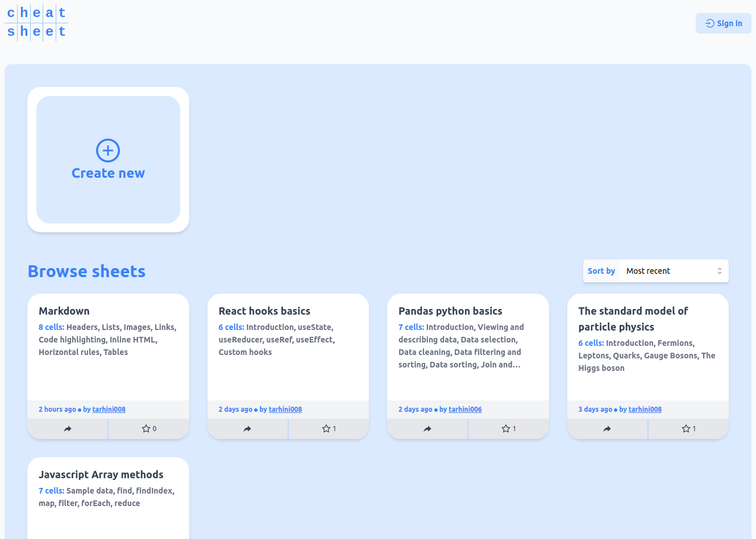The height and width of the screenshot is (539, 756).
Task: Open the React hooks basics sheet
Action: (264, 311)
